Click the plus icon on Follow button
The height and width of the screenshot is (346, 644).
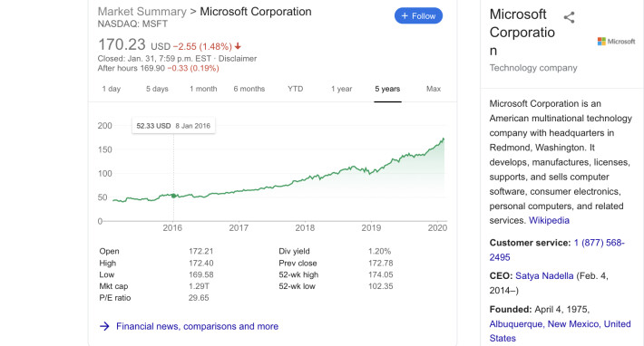[405, 16]
